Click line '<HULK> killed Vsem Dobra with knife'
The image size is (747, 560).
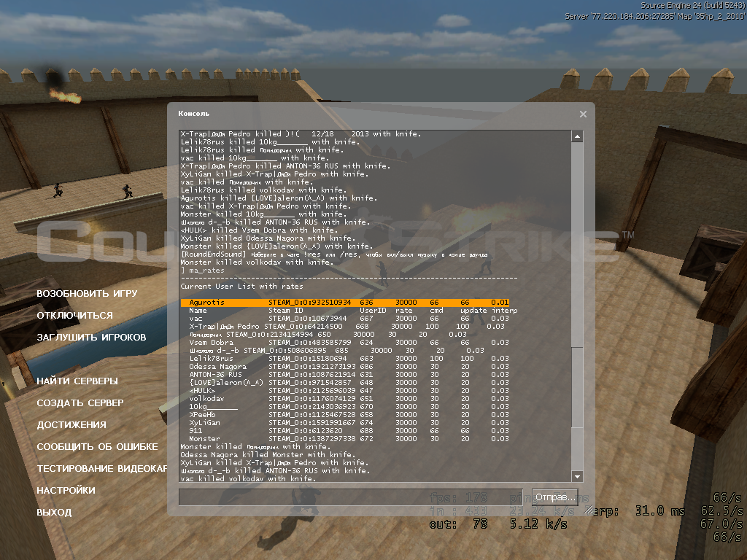point(259,230)
